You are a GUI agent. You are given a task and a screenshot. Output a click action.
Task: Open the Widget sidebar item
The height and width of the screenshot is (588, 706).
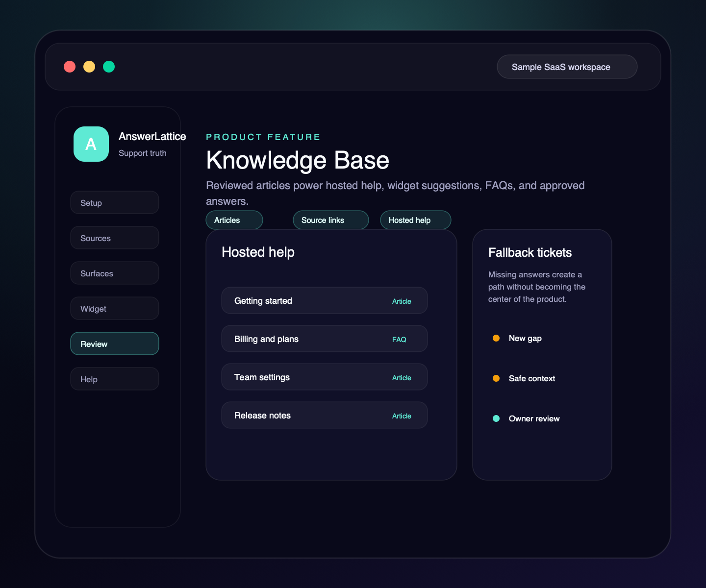point(115,308)
